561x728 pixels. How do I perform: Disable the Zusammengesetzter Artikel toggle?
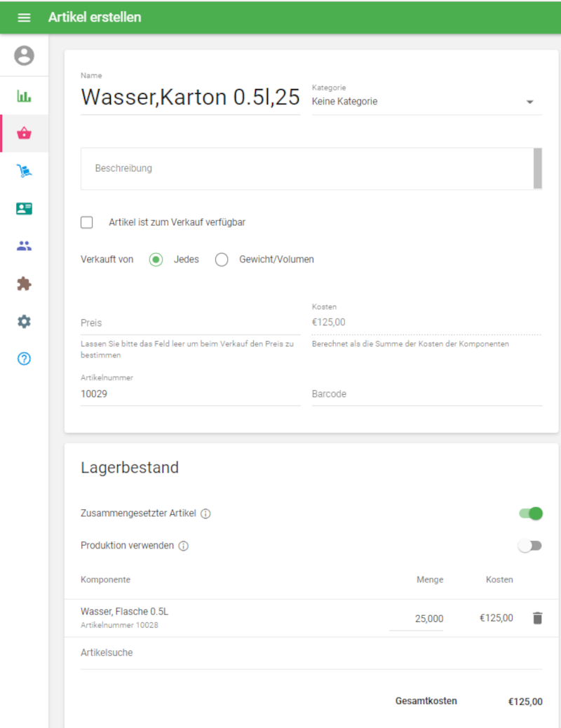[531, 513]
